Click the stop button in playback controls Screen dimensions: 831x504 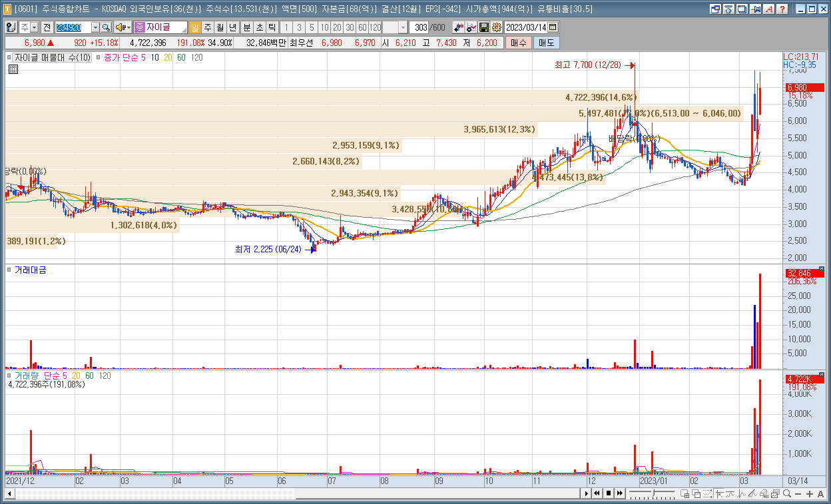point(609,493)
